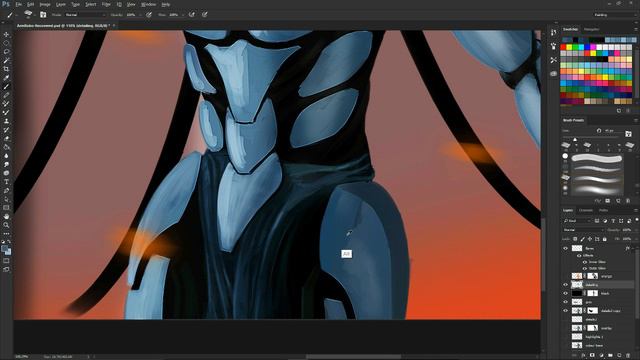Hide the Inner Glow effect

pyautogui.click(x=585, y=262)
